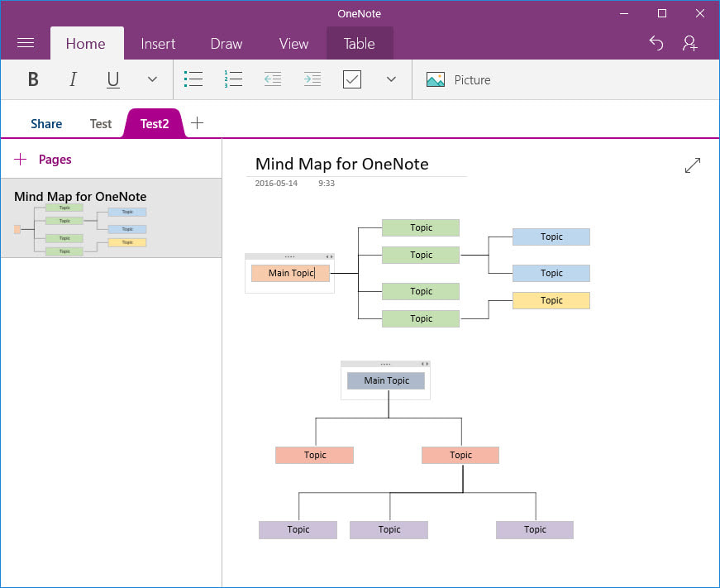Click the left salmon Topic box

[x=315, y=455]
